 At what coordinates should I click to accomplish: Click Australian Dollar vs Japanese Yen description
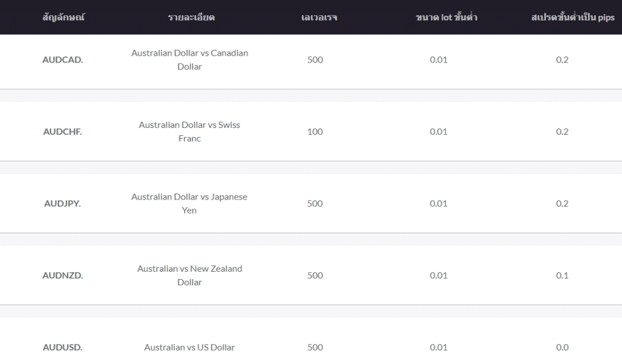click(190, 204)
